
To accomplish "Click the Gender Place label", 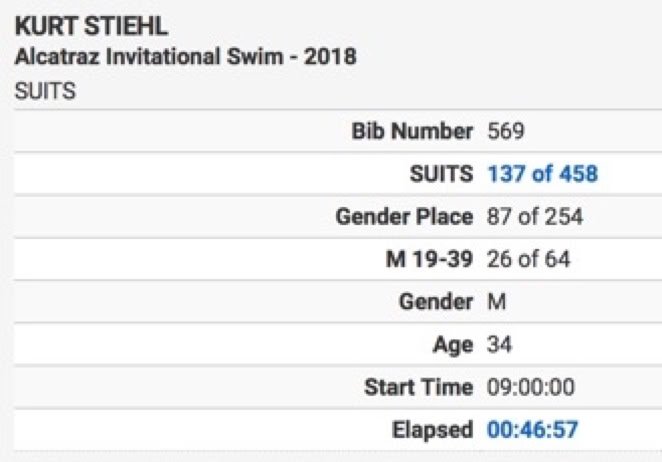I will 404,217.
